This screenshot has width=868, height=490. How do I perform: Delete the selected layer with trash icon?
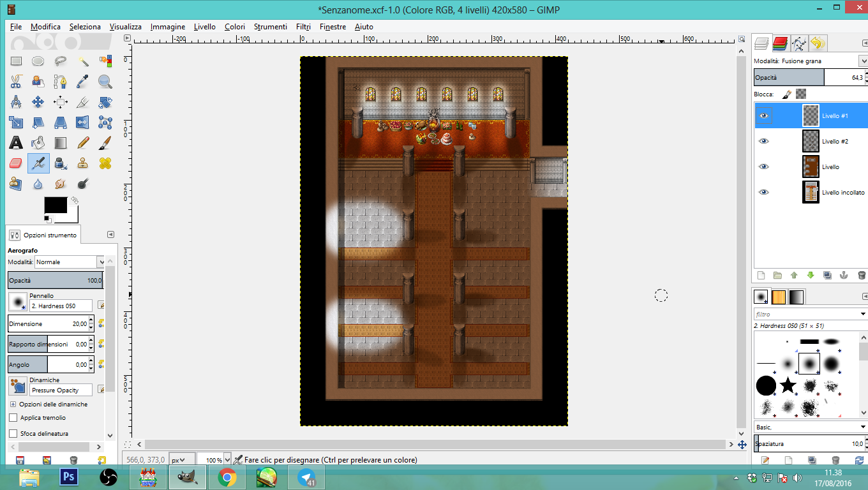pos(862,276)
